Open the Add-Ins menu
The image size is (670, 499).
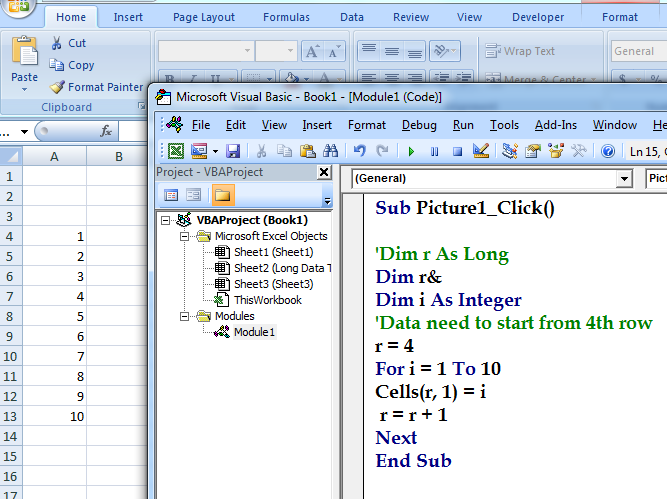[x=556, y=125]
